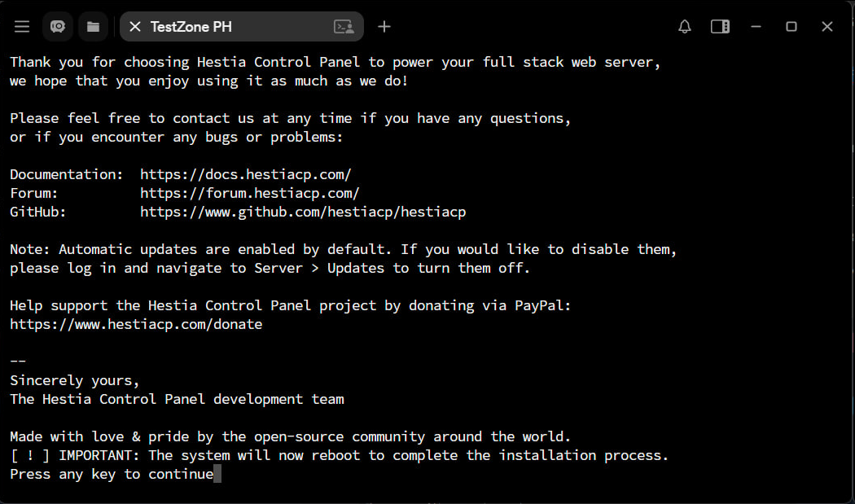The image size is (855, 504).
Task: Click the vault icon in the title bar
Action: tap(58, 27)
